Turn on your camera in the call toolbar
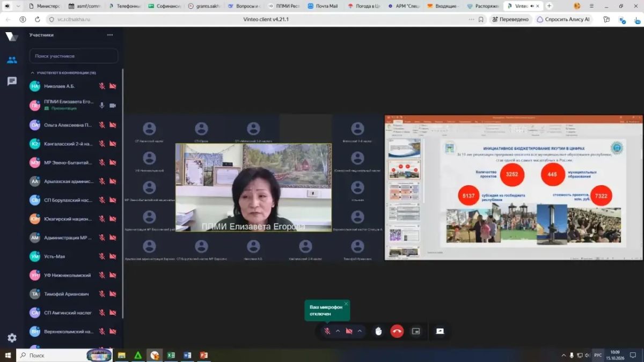 coord(349,331)
